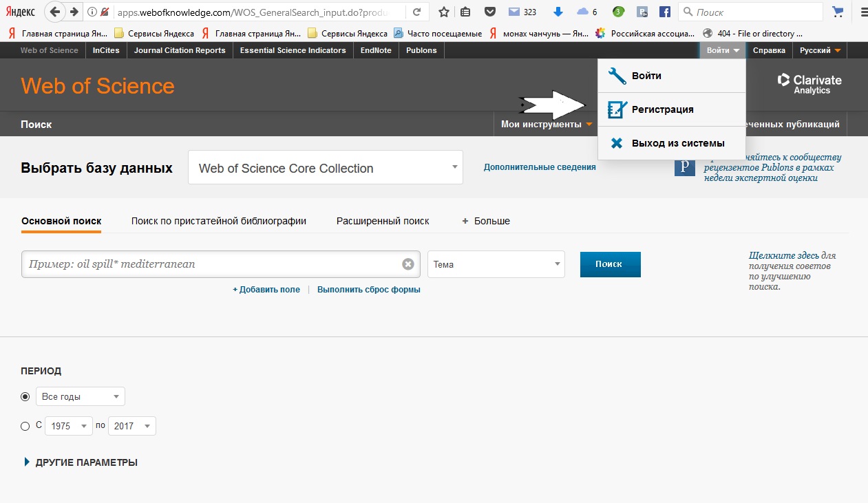The image size is (868, 503).
Task: Open Справка in top bar
Action: (x=769, y=50)
